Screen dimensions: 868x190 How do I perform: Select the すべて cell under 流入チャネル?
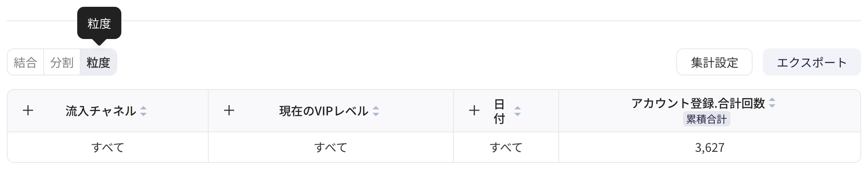(x=108, y=147)
